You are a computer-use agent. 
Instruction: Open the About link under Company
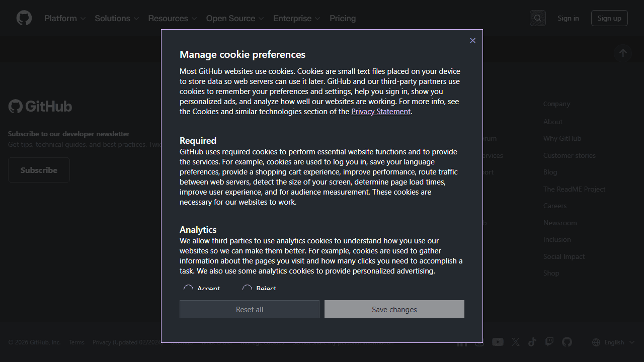553,122
